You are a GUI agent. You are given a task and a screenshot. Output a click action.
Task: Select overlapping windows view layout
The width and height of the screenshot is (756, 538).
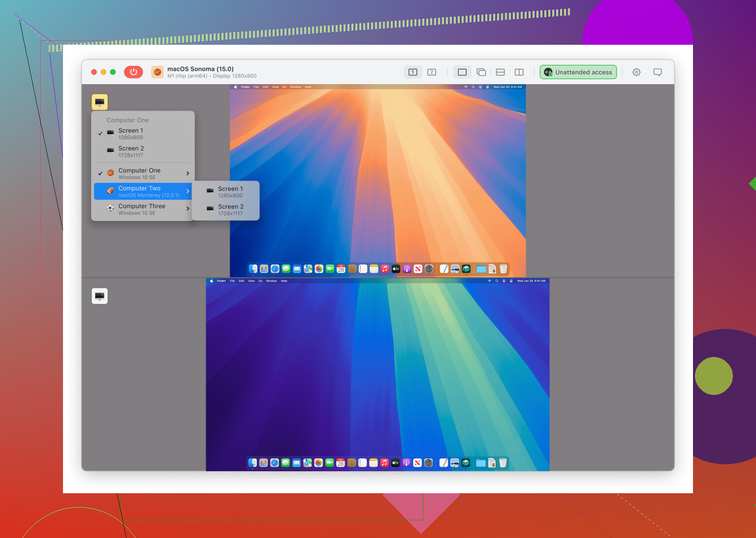tap(481, 72)
